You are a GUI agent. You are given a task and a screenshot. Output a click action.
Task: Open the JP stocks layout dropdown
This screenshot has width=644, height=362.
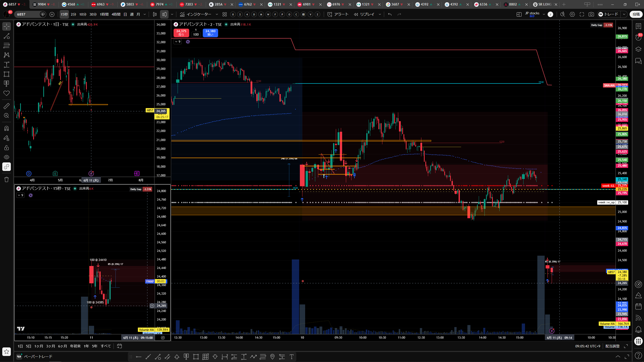pyautogui.click(x=544, y=14)
